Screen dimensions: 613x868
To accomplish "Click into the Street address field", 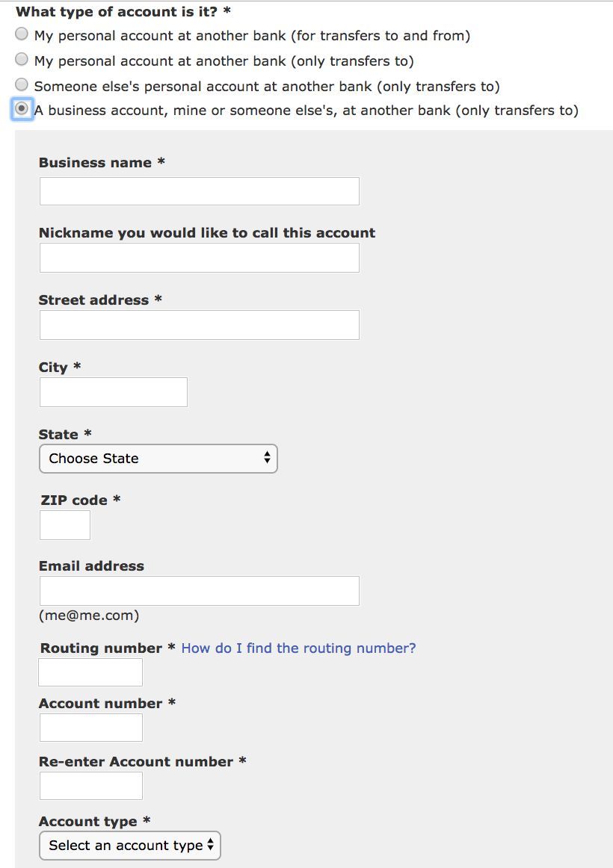I will point(199,325).
